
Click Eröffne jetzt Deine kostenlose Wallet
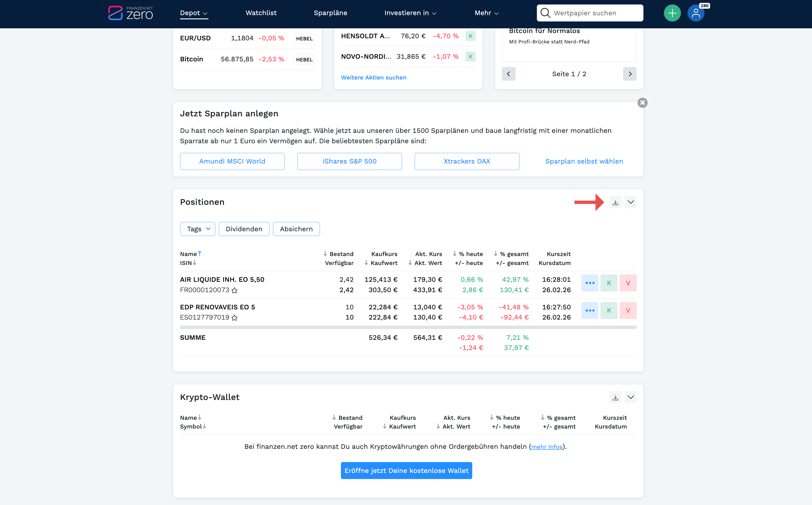(x=406, y=471)
